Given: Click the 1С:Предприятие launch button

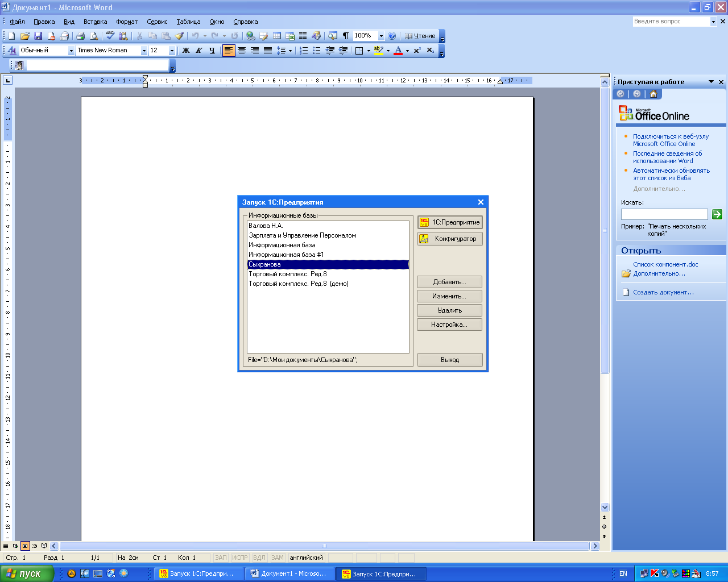Looking at the screenshot, I should pyautogui.click(x=450, y=222).
